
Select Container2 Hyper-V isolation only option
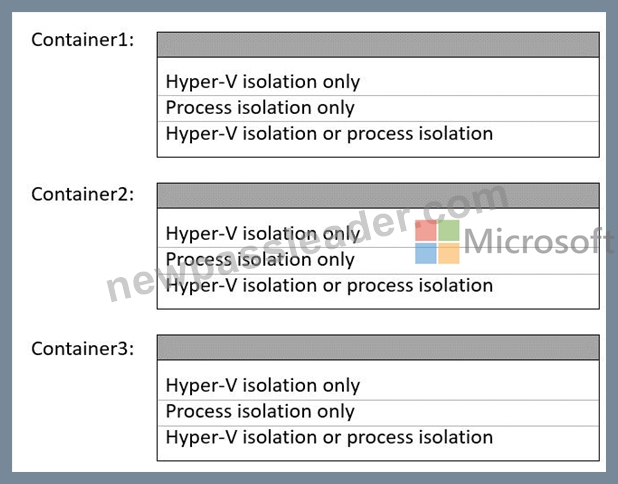[378, 234]
